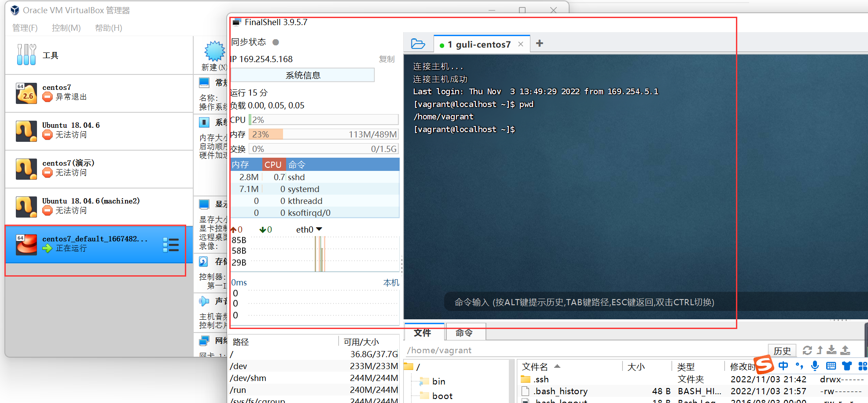Select the centos7(演示) VM entry
868x403 pixels.
99,169
